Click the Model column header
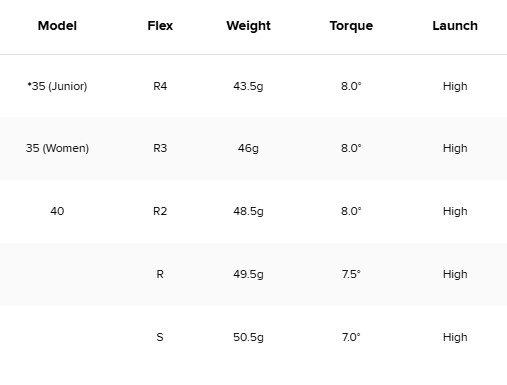 click(57, 26)
